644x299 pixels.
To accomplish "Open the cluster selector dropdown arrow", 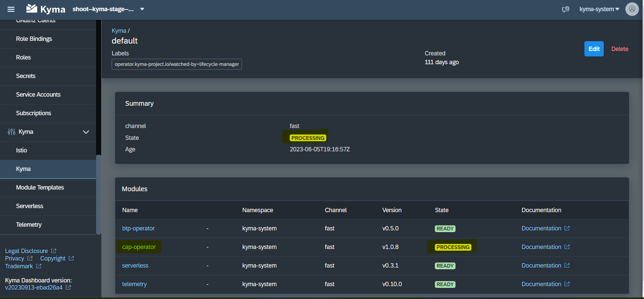I will coord(142,9).
